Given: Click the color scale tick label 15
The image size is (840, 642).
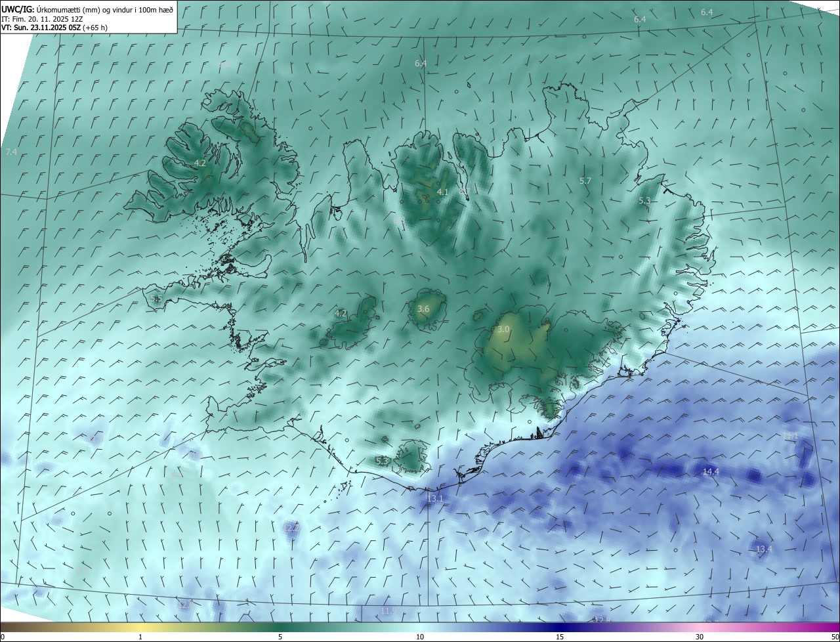Looking at the screenshot, I should (x=560, y=637).
